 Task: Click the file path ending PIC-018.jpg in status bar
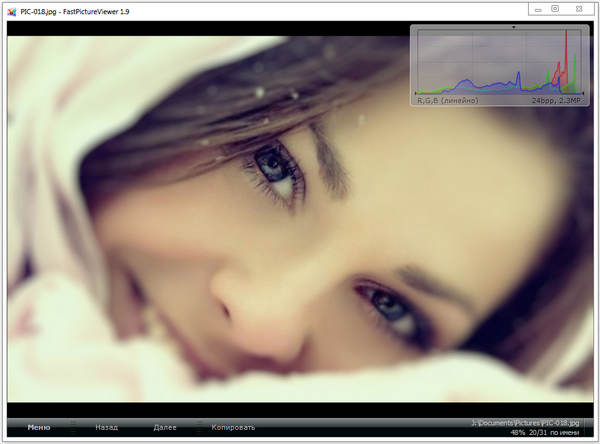tap(525, 423)
